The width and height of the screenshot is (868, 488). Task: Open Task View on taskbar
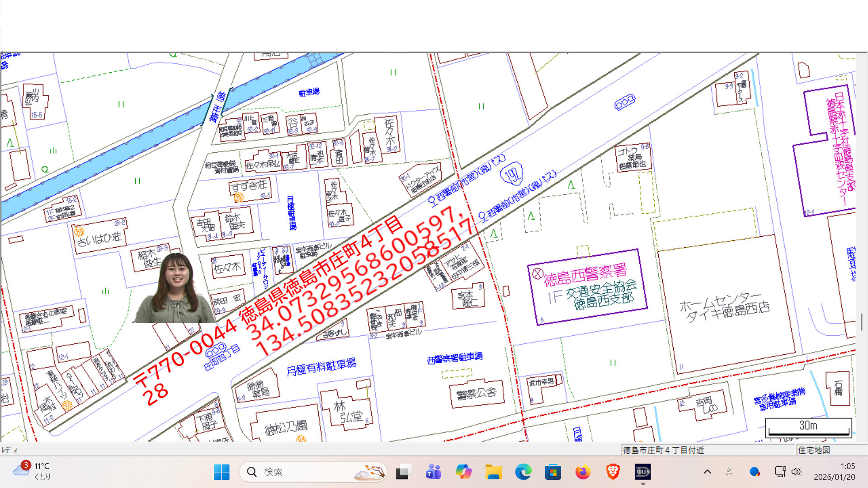pyautogui.click(x=403, y=472)
